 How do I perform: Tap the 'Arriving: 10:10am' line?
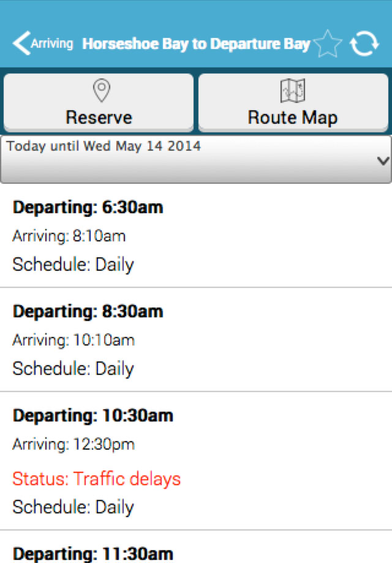73,340
